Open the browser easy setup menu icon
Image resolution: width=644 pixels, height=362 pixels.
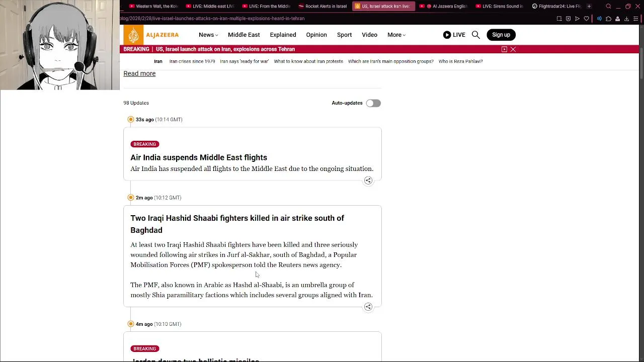click(635, 19)
